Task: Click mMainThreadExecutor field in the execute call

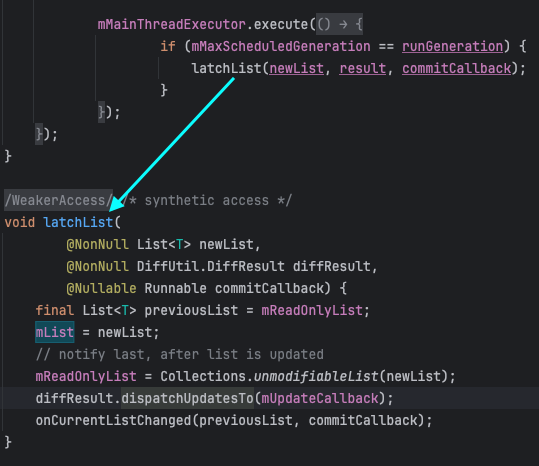Action: (x=172, y=24)
